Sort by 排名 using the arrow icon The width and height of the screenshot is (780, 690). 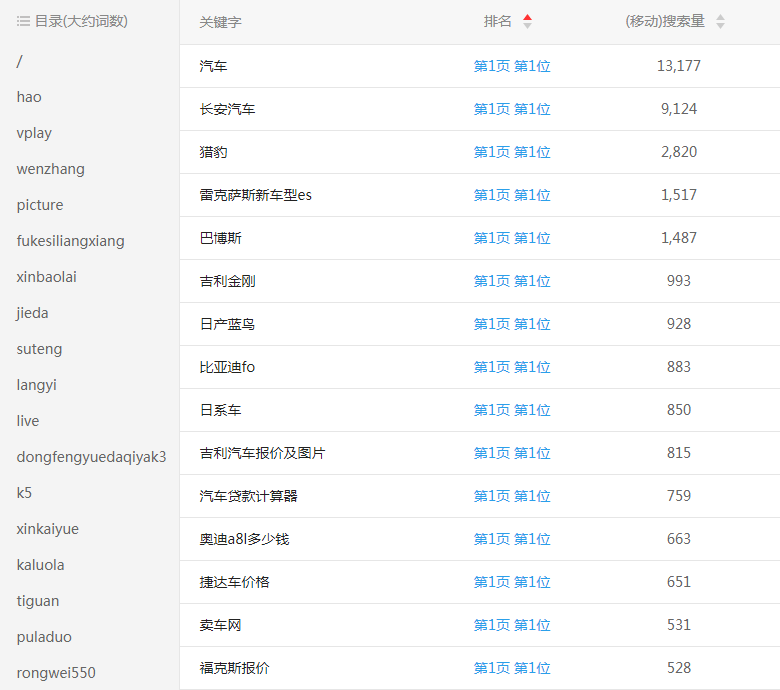527,22
